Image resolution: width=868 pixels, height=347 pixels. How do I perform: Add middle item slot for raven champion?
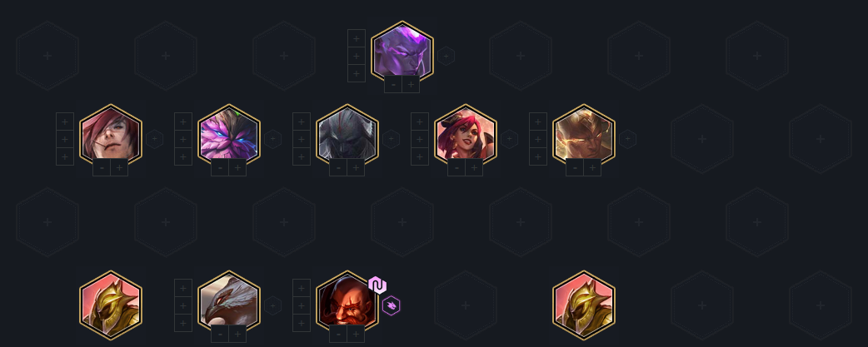coord(183,305)
